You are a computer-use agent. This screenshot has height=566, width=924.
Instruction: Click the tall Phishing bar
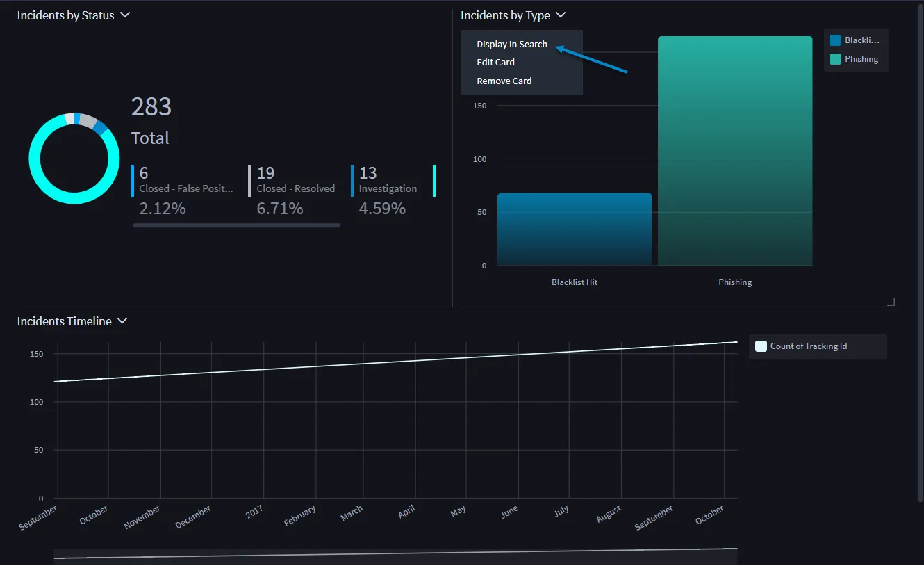tap(735, 151)
